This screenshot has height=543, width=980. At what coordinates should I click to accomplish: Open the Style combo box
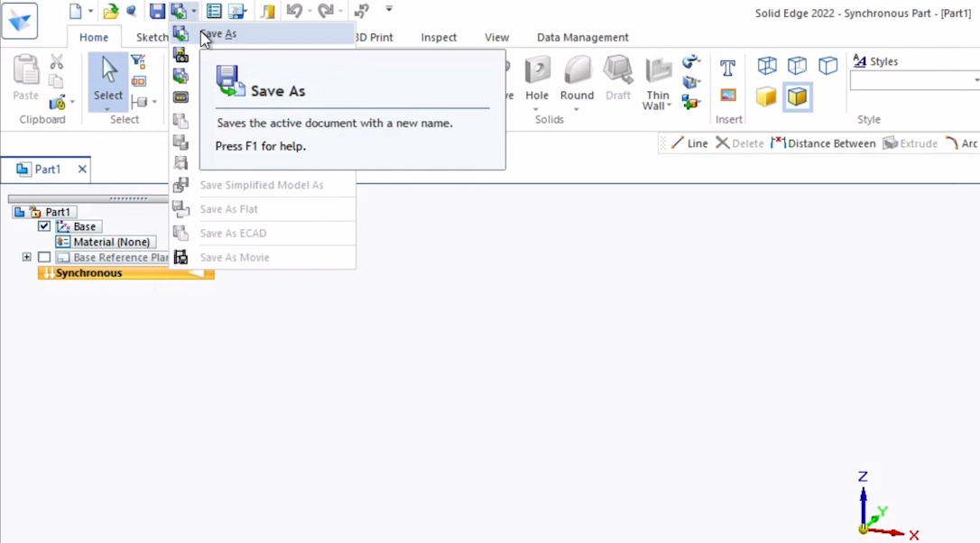click(914, 80)
